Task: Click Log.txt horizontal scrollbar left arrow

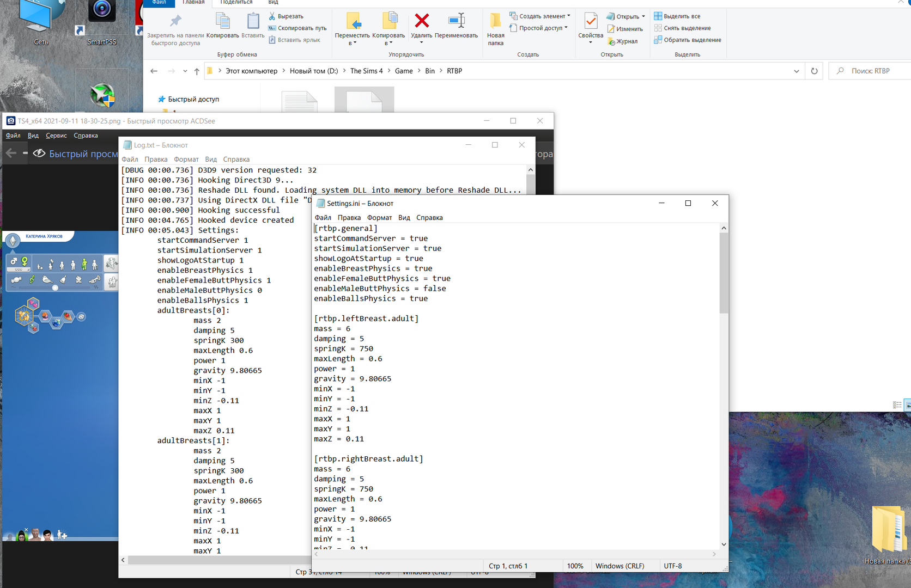Action: 123,560
